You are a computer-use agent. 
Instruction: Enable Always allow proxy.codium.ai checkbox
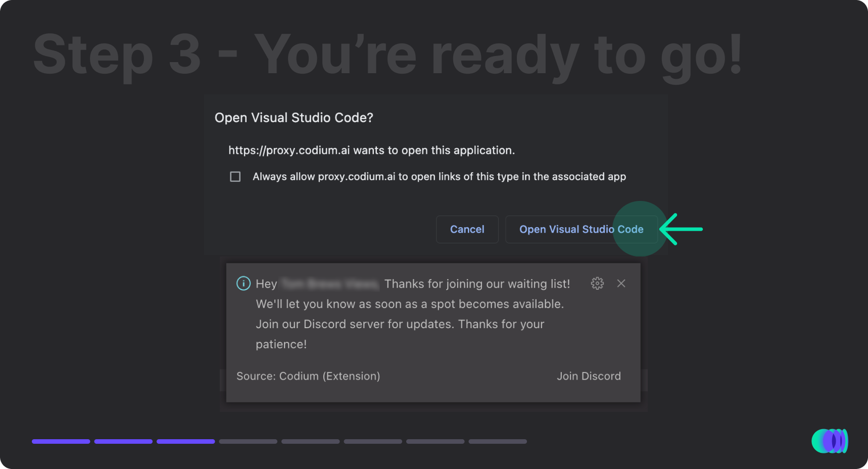(x=235, y=177)
